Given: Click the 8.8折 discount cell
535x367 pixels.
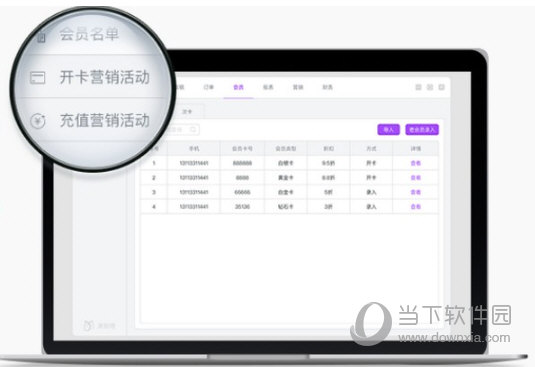Looking at the screenshot, I should pyautogui.click(x=329, y=178).
